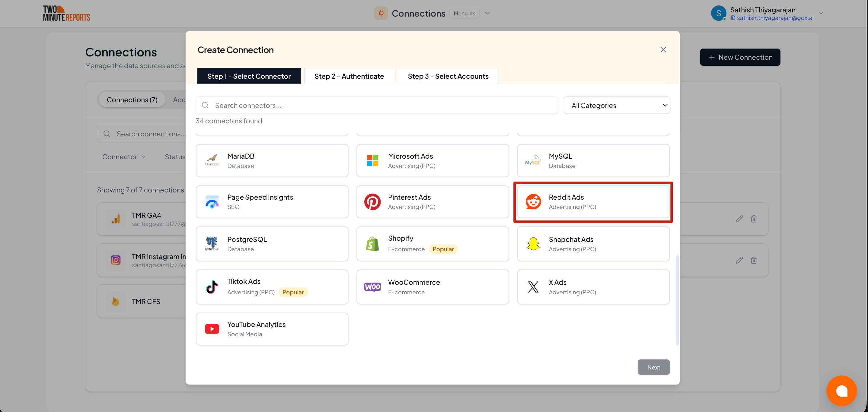Delete the TMR GA4 connection trash icon
The width and height of the screenshot is (868, 412).
754,219
